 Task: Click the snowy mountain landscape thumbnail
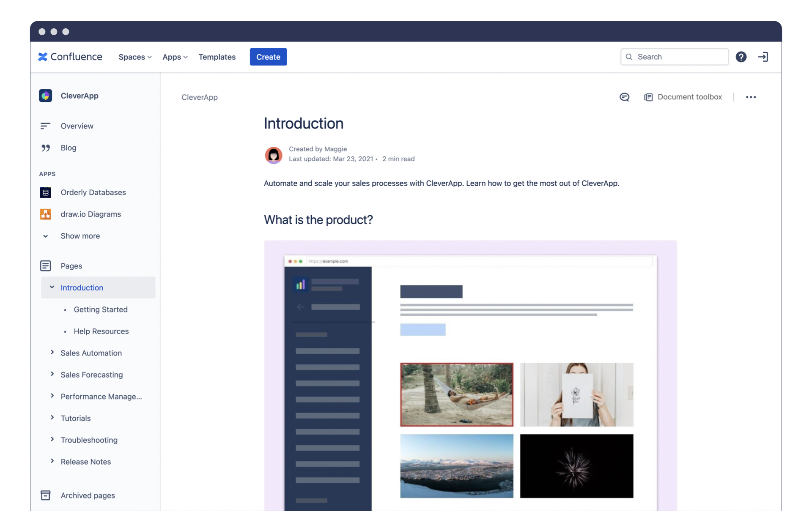[457, 466]
